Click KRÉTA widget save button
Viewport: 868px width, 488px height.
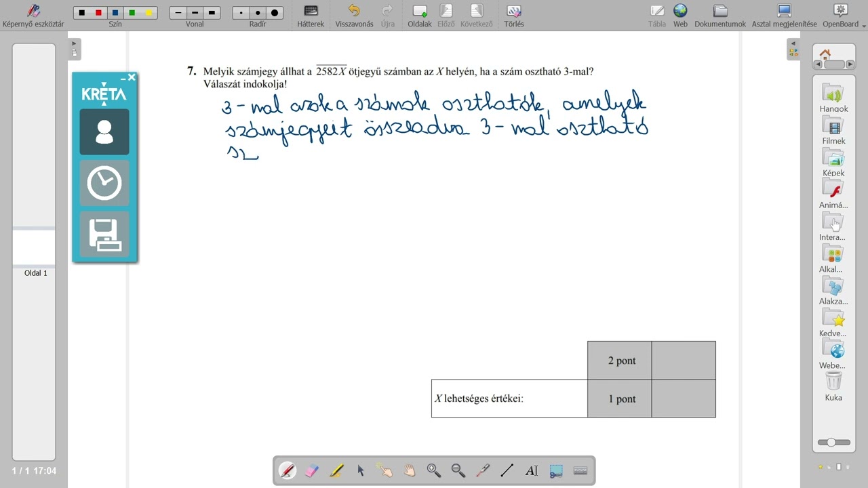tap(104, 235)
